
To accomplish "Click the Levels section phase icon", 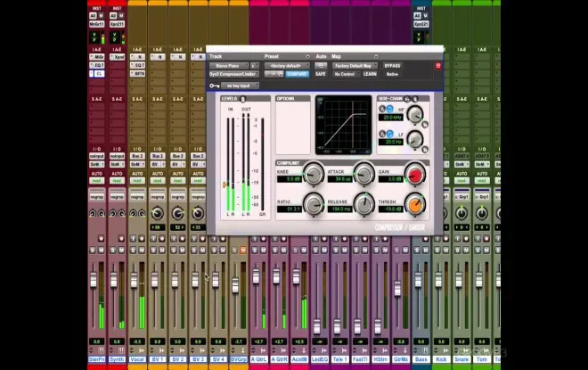I will [x=242, y=99].
